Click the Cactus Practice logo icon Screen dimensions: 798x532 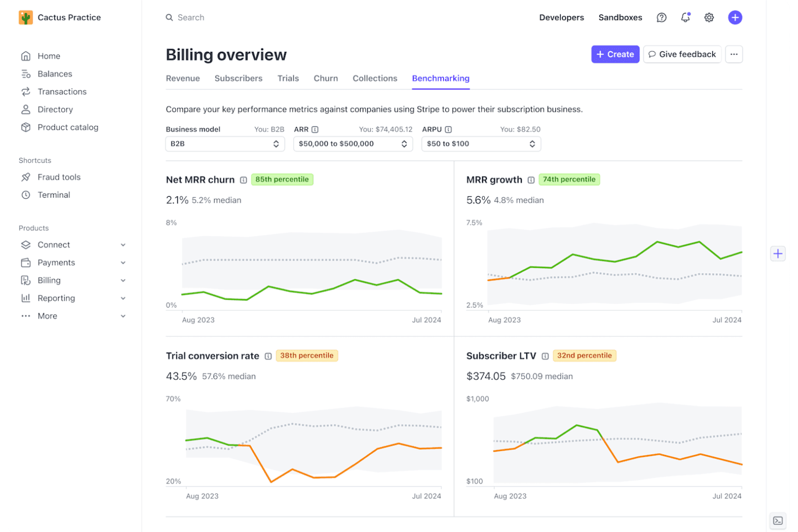tap(25, 17)
